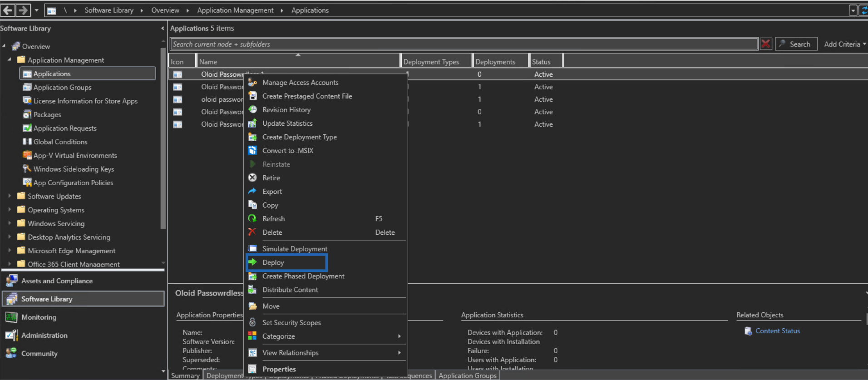Image resolution: width=868 pixels, height=380 pixels.
Task: Collapse the Application Management node
Action: [10, 60]
